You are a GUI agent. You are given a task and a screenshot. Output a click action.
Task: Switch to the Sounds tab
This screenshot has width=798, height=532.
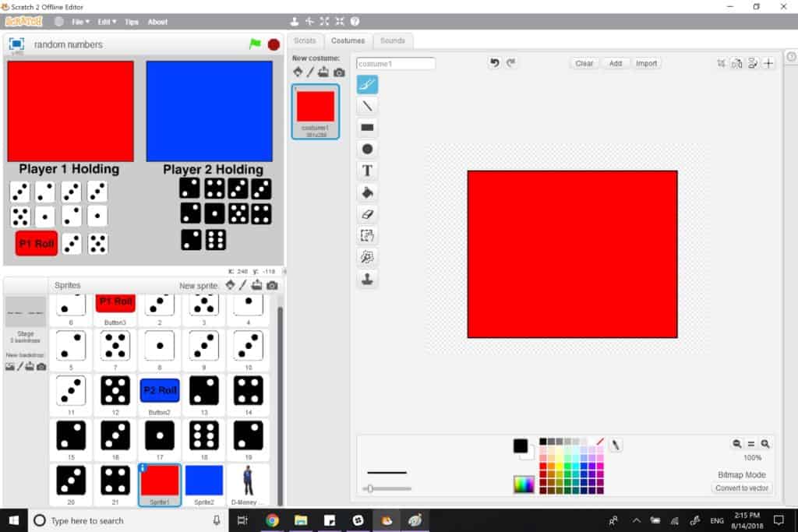point(393,41)
